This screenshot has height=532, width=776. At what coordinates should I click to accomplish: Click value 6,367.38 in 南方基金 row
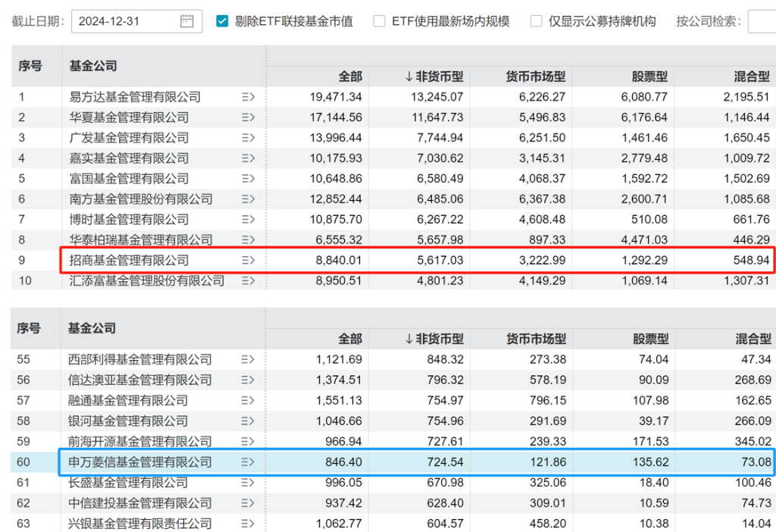point(542,199)
